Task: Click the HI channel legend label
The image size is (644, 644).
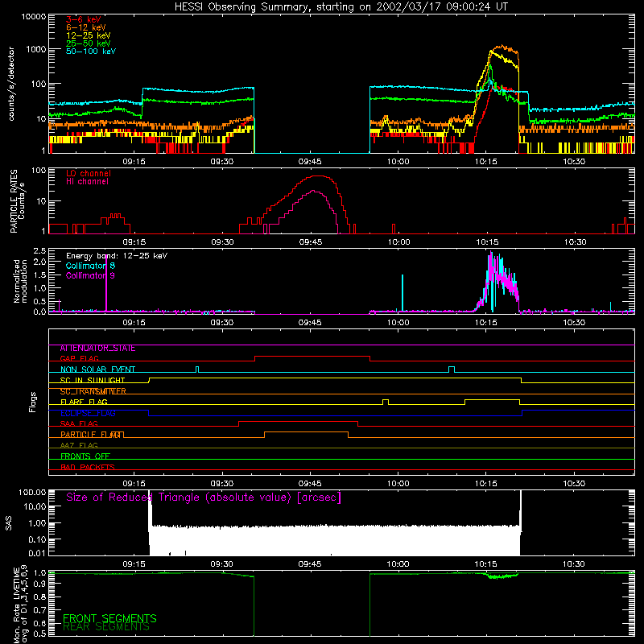Action: pyautogui.click(x=87, y=182)
